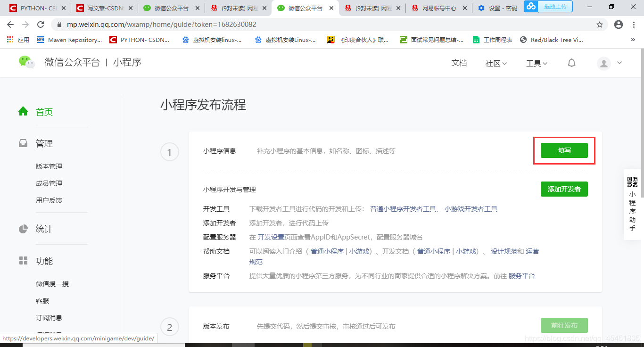Screen dimensions: 644x347
Task: Click the WeChat logo icon in header
Action: (x=27, y=62)
